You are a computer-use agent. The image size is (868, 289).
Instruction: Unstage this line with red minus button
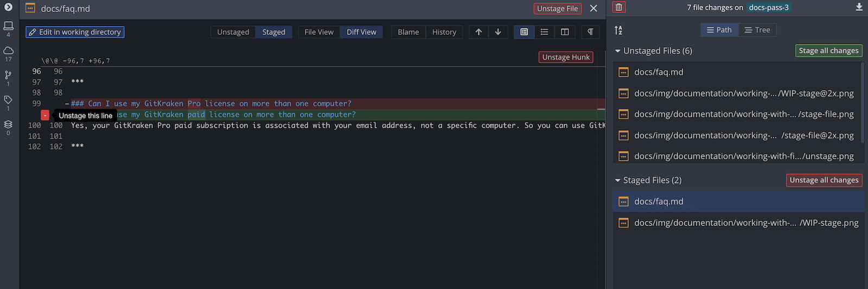tap(45, 115)
